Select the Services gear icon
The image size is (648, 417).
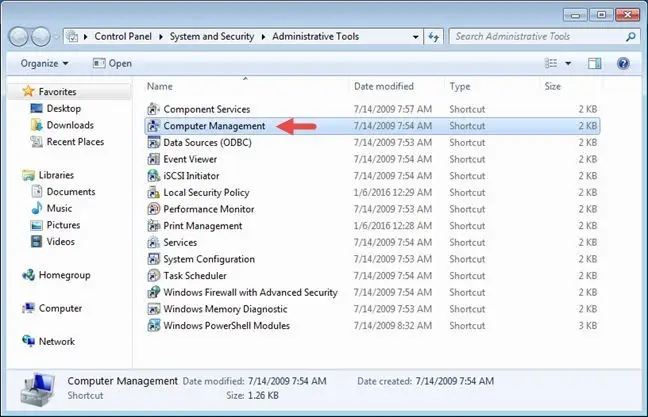[153, 242]
